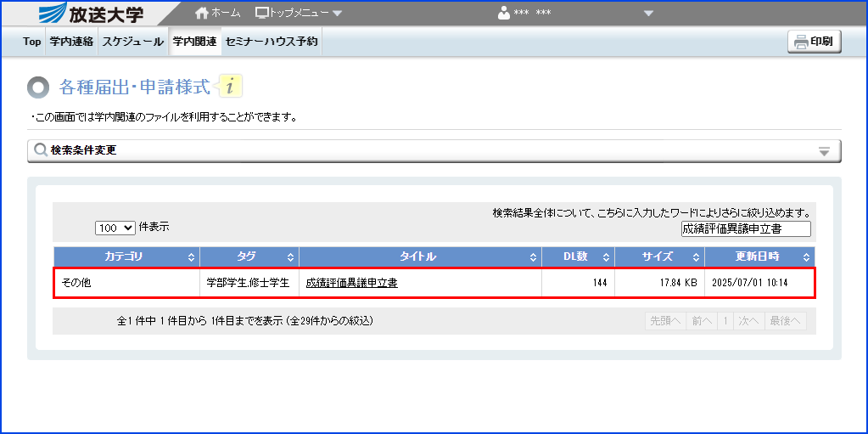Click the collapse arrow on the search condition bar
The width and height of the screenshot is (868, 434).
pos(824,151)
